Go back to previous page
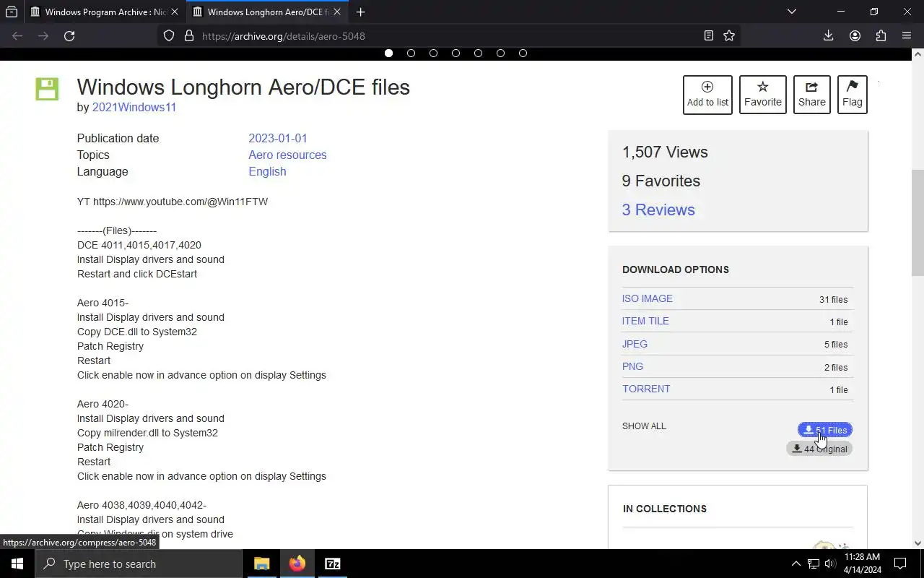This screenshot has height=578, width=924. point(17,35)
